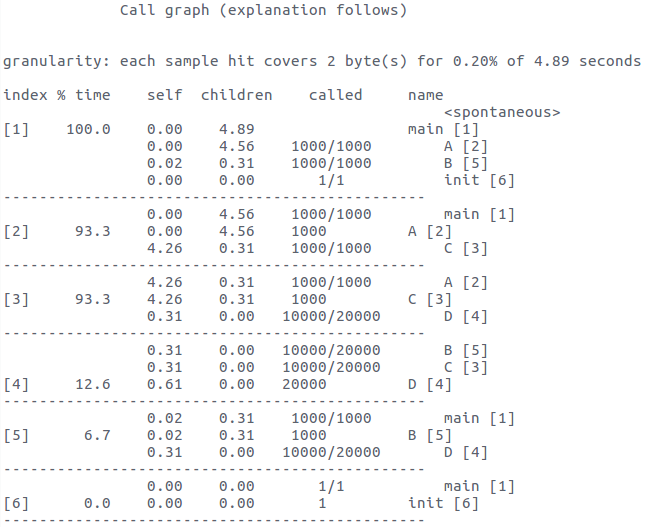Image resolution: width=660 pixels, height=527 pixels.
Task: Click the 12.6 percent time value
Action: point(97,384)
